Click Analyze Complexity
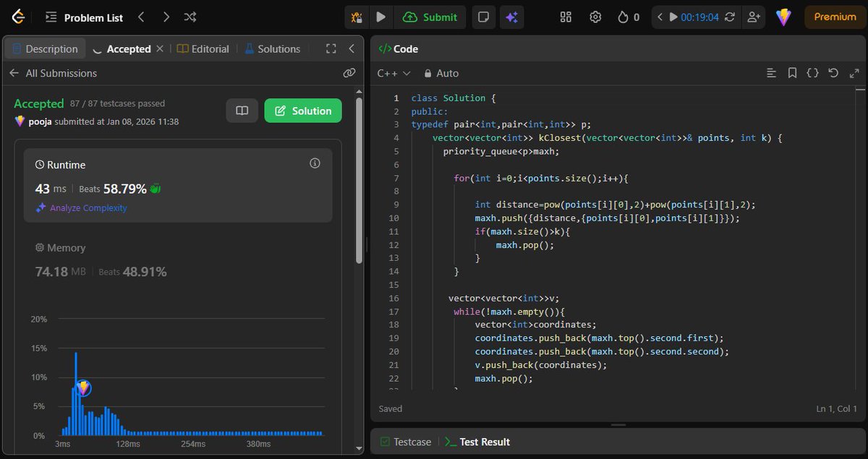868x459 pixels. pos(81,208)
